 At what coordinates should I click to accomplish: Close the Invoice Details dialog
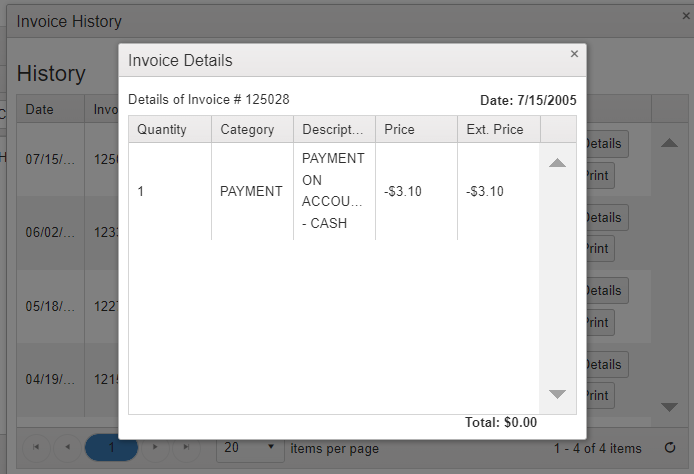(x=574, y=54)
